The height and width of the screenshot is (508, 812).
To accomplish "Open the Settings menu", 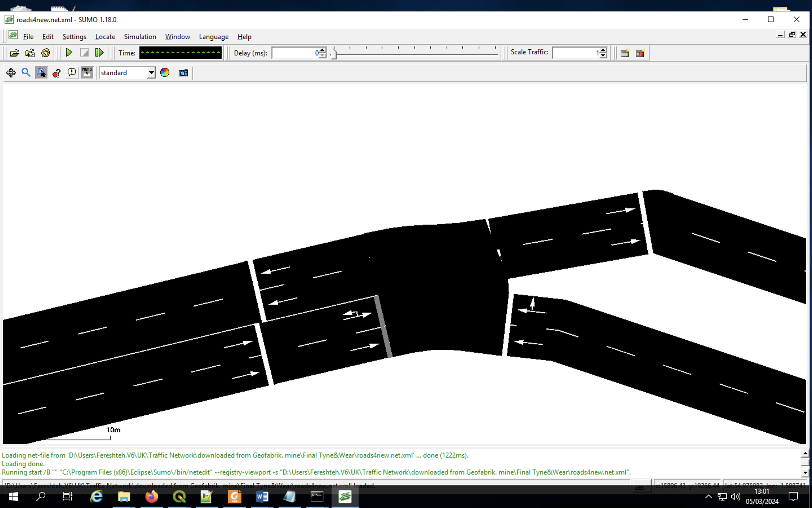I will 74,37.
